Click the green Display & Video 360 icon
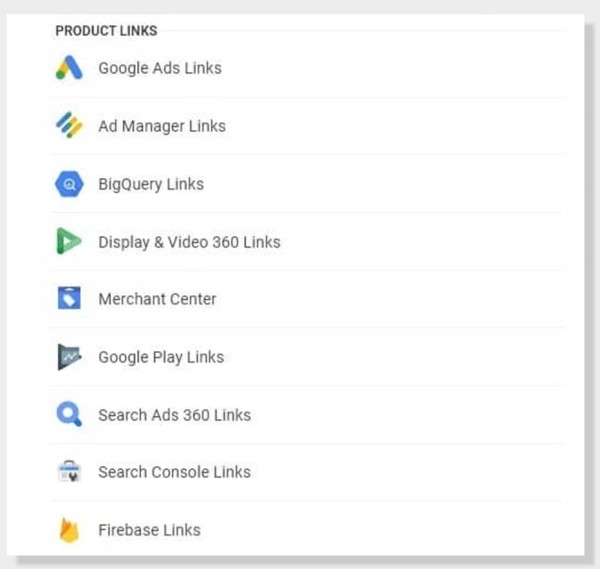Screen dimensions: 600x569 69,242
